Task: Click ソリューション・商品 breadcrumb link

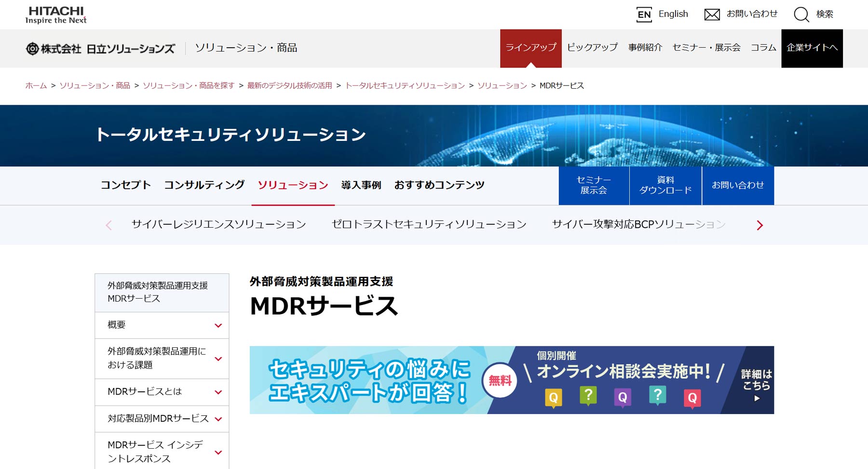Action: (95, 85)
